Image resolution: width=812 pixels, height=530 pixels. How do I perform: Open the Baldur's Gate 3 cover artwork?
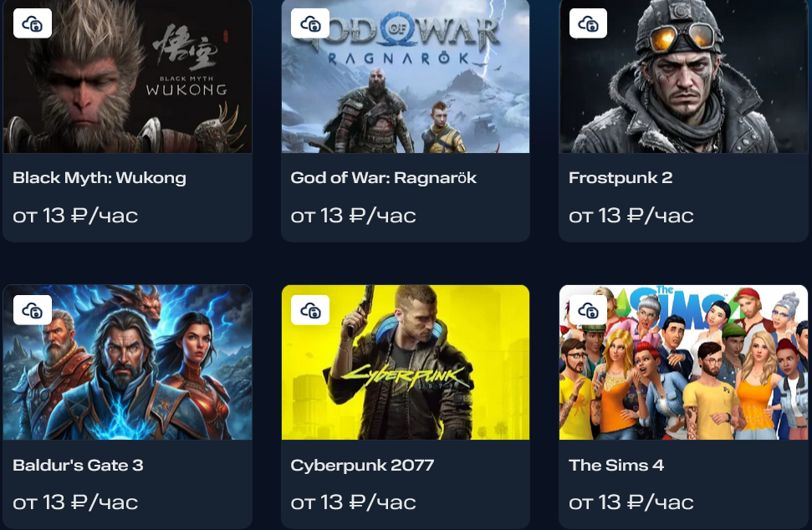pos(127,362)
